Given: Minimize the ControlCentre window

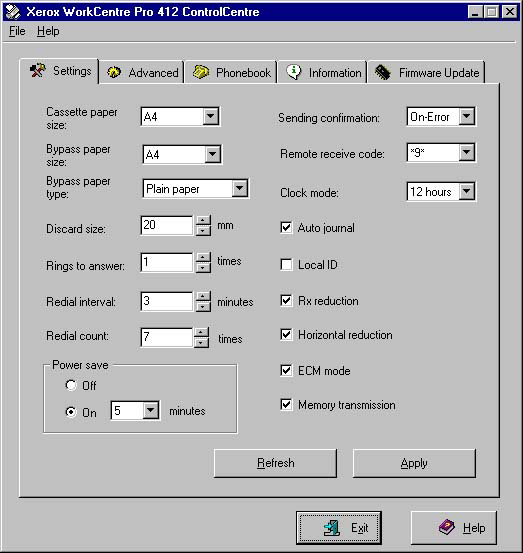Looking at the screenshot, I should coord(475,12).
